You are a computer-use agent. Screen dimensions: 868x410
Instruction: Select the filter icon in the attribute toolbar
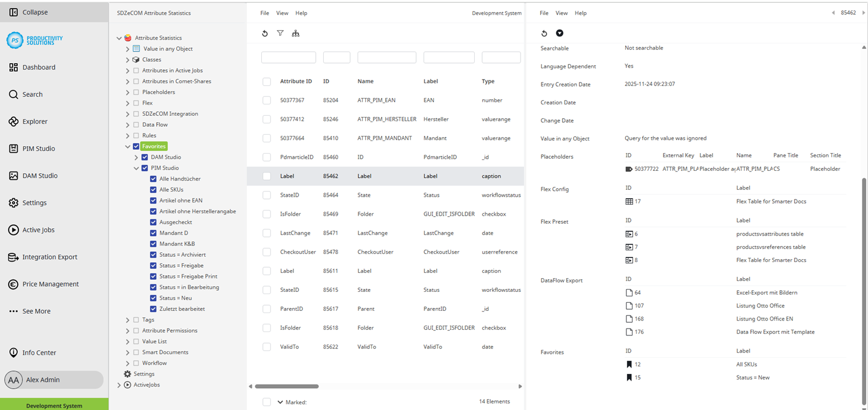click(280, 33)
